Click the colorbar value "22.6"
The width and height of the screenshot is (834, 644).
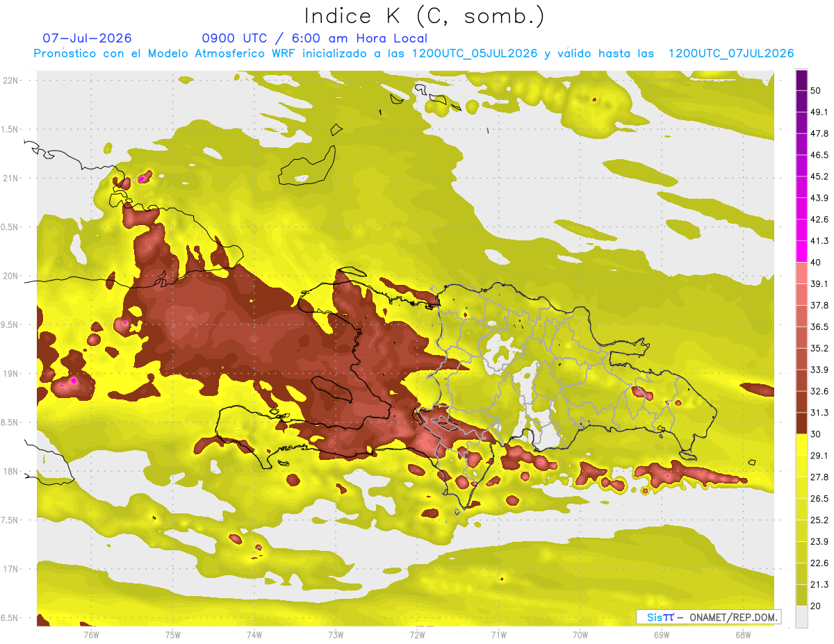click(819, 563)
